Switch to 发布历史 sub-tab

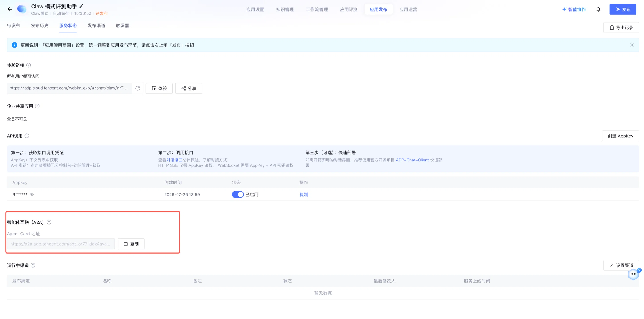(40, 26)
